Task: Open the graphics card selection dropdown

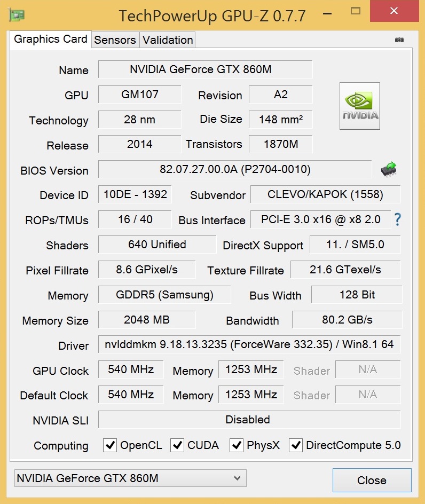Action: 130,478
